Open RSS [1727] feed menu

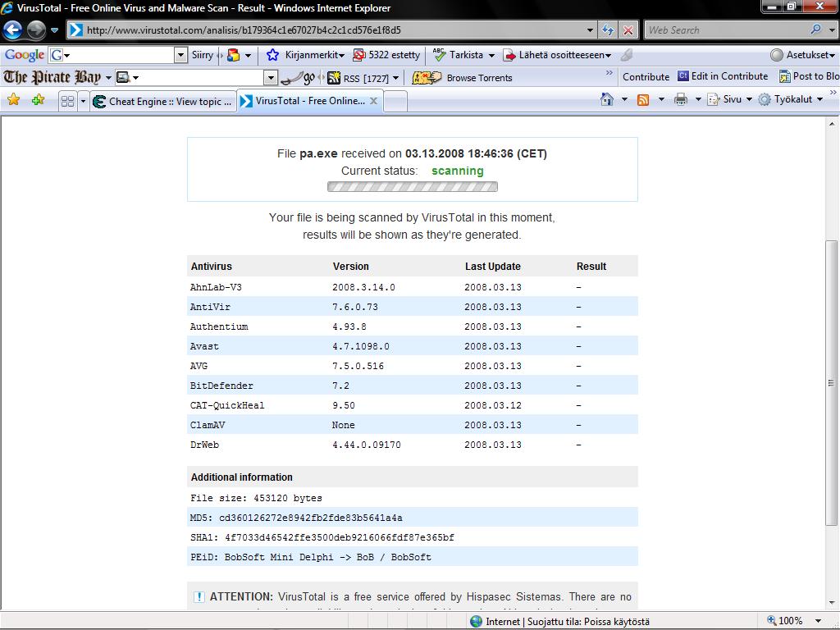pos(363,78)
